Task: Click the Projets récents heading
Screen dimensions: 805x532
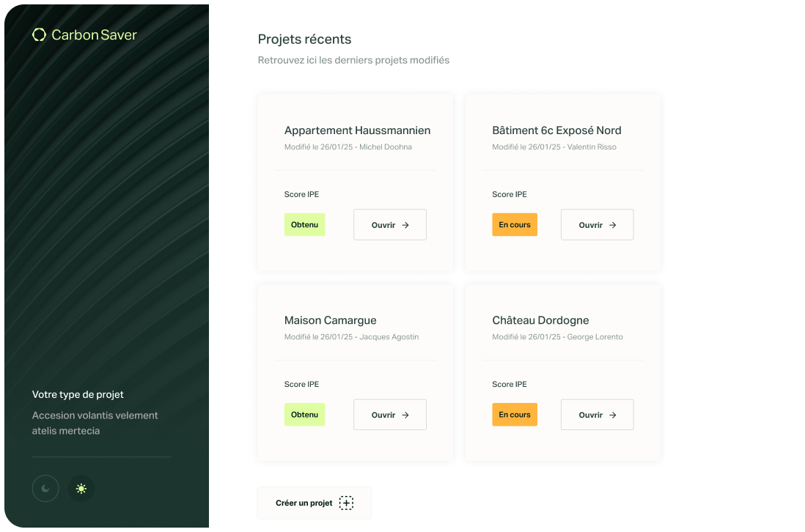Action: pos(304,40)
